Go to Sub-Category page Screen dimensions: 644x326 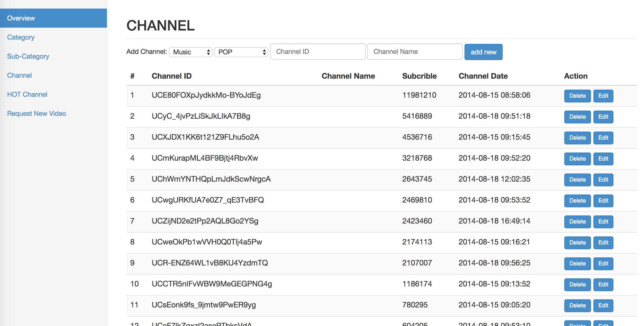28,56
